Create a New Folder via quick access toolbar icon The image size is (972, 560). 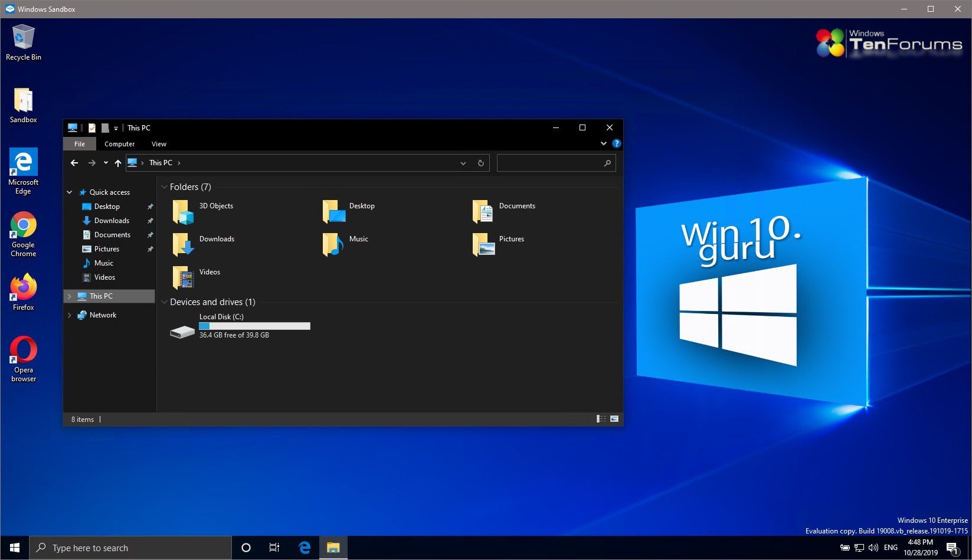pyautogui.click(x=105, y=127)
